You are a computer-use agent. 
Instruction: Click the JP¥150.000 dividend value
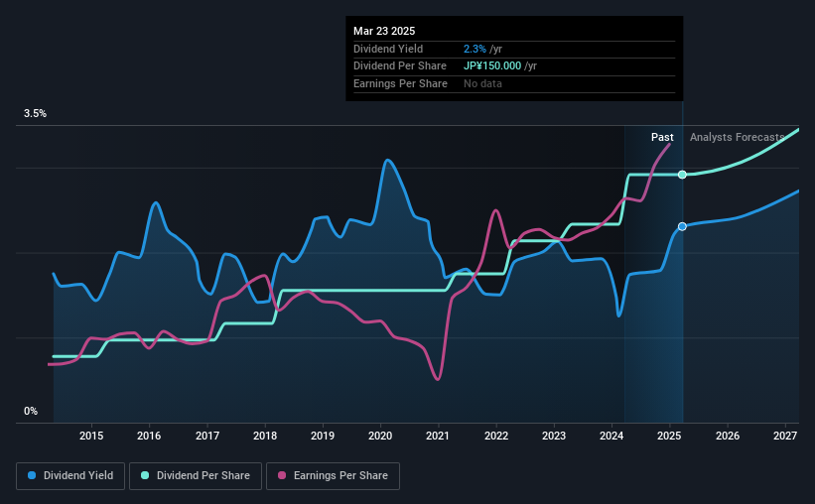coord(492,66)
